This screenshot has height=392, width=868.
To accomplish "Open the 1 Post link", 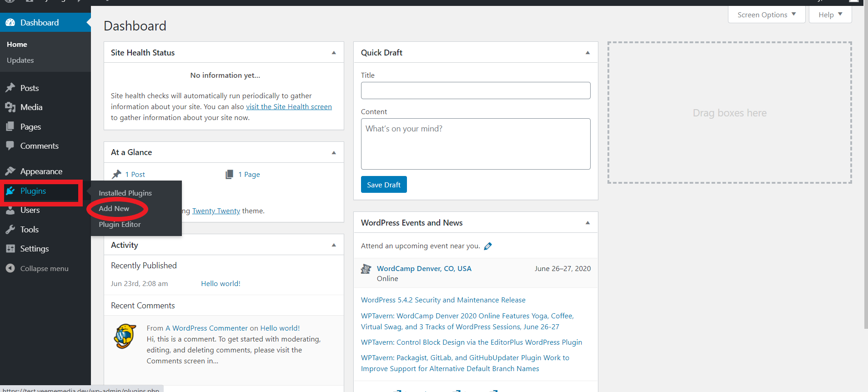I will (x=135, y=174).
